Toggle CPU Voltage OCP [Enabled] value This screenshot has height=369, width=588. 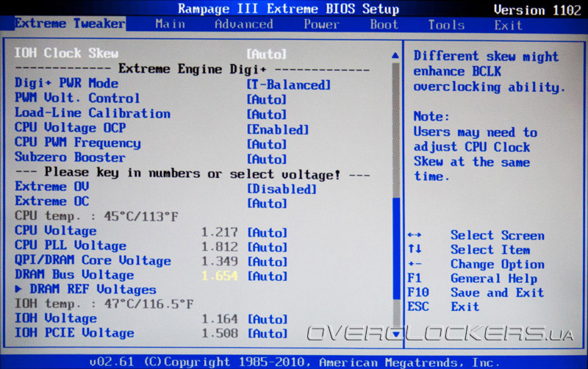[x=278, y=130]
